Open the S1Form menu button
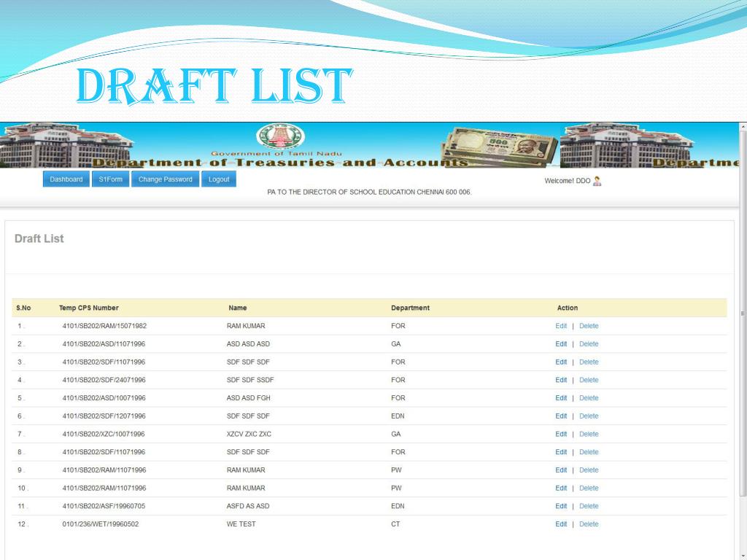747x560 pixels. 111,179
